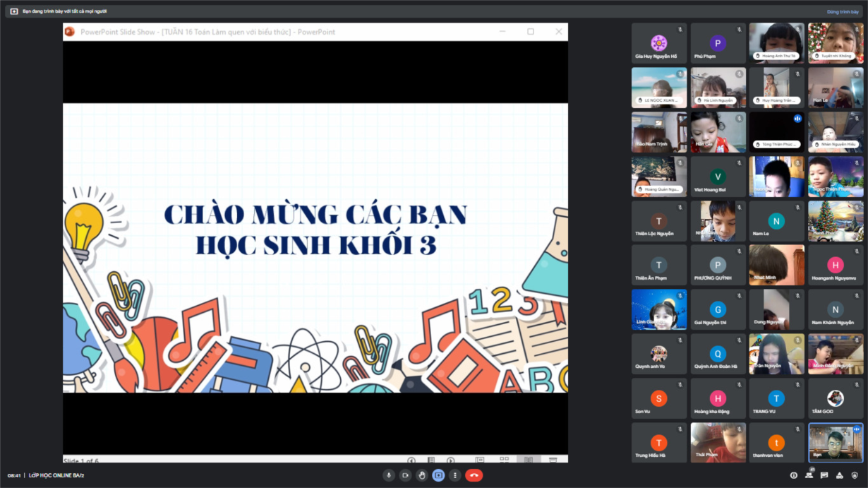This screenshot has width=868, height=488.
Task: Click the PowerPoint slide show title bar
Action: point(282,32)
